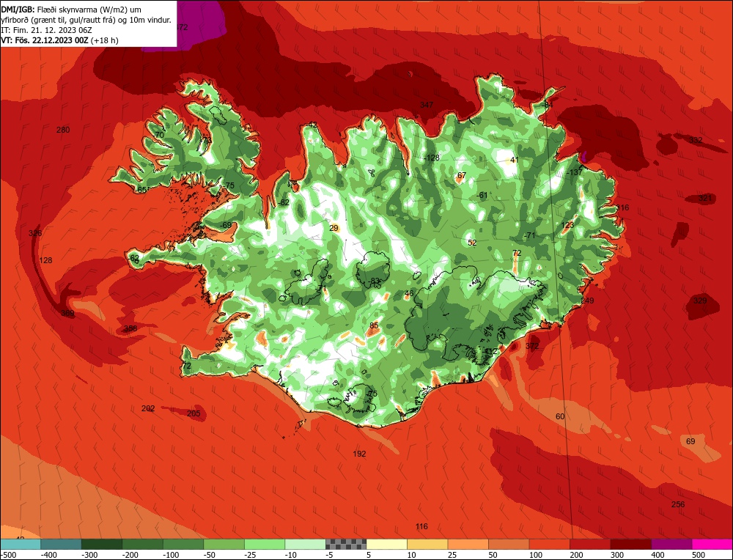The image size is (733, 560).
Task: Click the dark maroon legend swatch between 300 and 400
Action: click(x=630, y=544)
